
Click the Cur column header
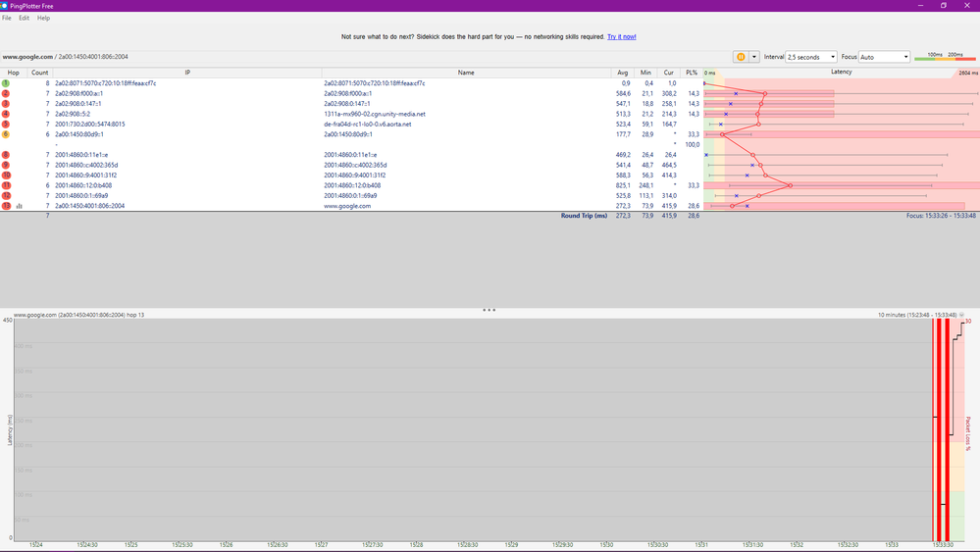pyautogui.click(x=669, y=73)
